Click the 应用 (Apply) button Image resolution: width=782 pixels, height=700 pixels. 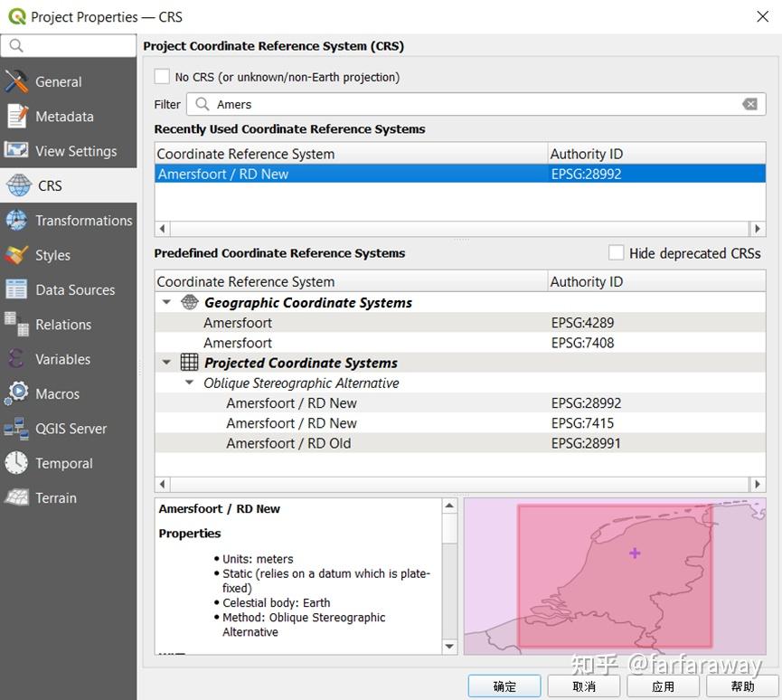(x=664, y=686)
